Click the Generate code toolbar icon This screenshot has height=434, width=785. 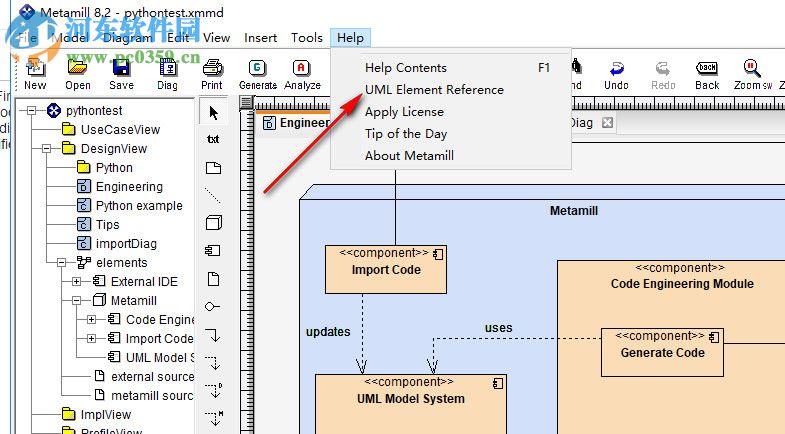point(257,67)
